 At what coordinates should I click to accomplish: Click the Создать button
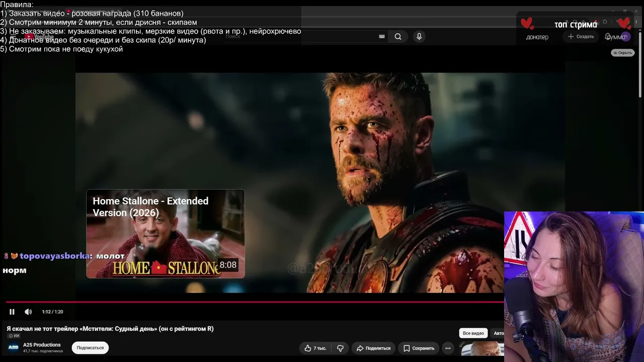[x=581, y=37]
